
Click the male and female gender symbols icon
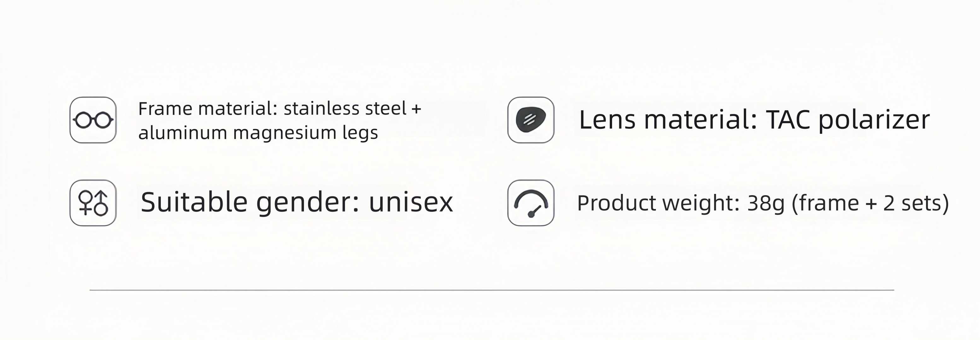[93, 203]
